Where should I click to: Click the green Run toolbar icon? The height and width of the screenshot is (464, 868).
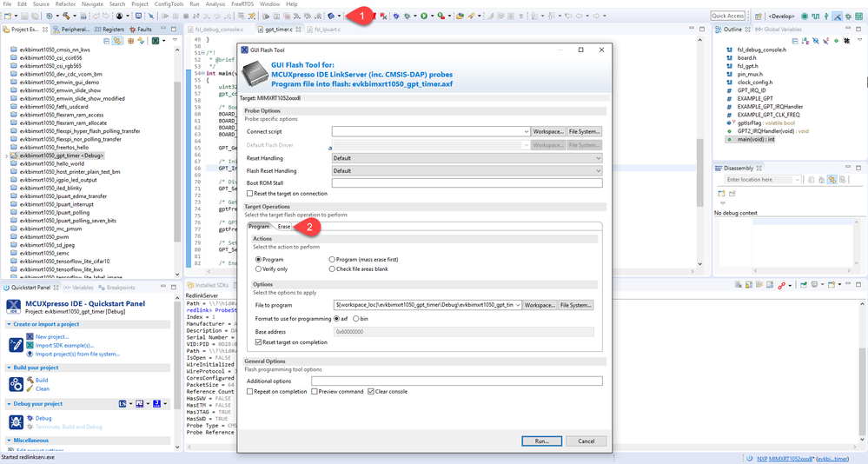tap(424, 16)
